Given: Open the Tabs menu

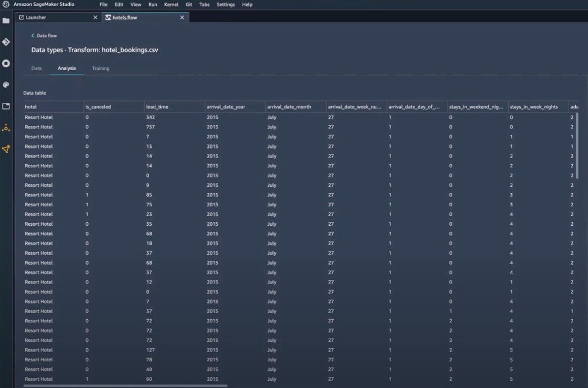Looking at the screenshot, I should [x=204, y=5].
